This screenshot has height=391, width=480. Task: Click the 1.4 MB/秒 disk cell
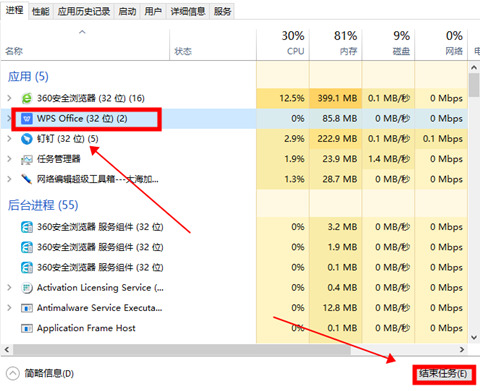(388, 159)
